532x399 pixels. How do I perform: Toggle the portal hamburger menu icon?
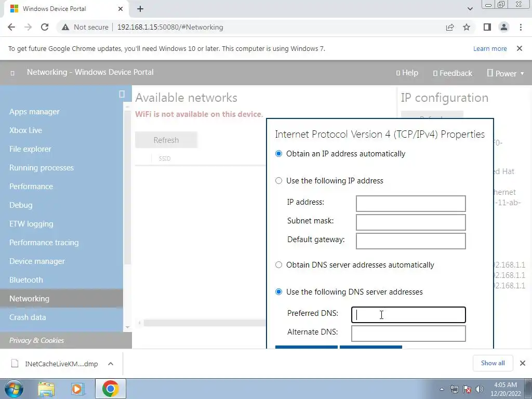(12, 73)
